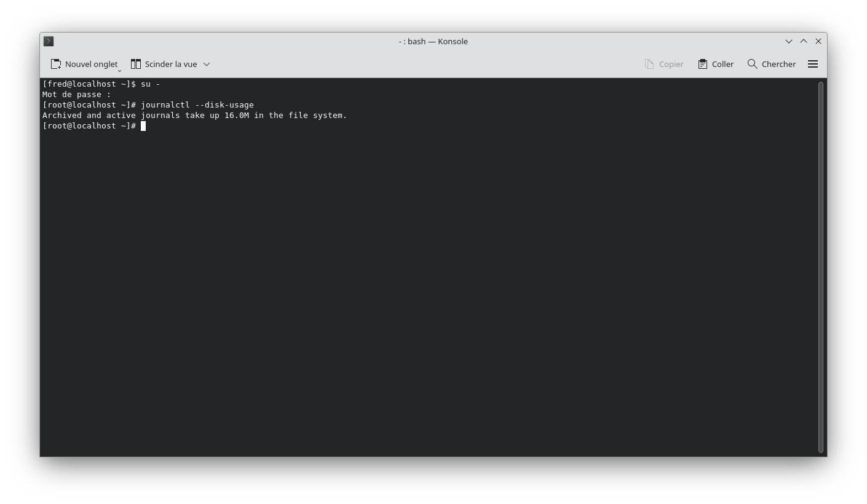
Task: Click the Scinder la vue split icon
Action: [136, 64]
